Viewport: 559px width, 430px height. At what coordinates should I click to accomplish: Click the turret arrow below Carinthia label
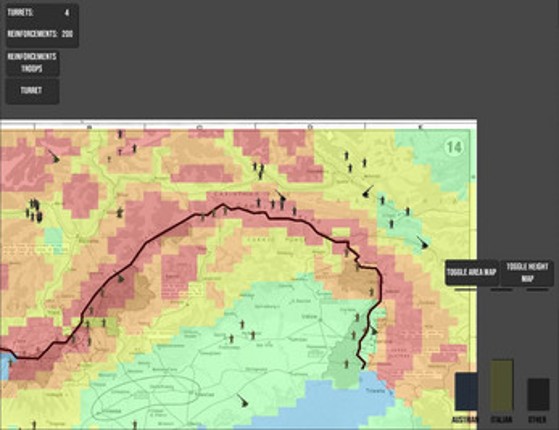(281, 195)
